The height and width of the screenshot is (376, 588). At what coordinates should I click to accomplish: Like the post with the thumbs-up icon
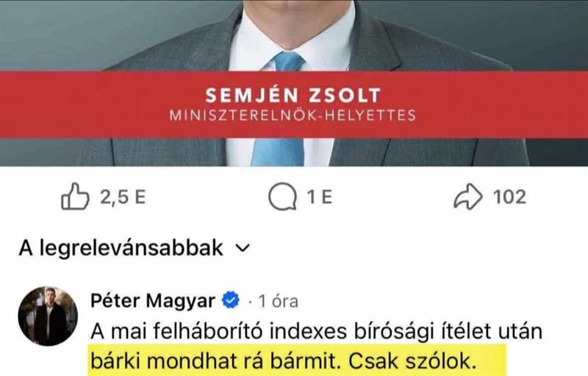pos(75,196)
